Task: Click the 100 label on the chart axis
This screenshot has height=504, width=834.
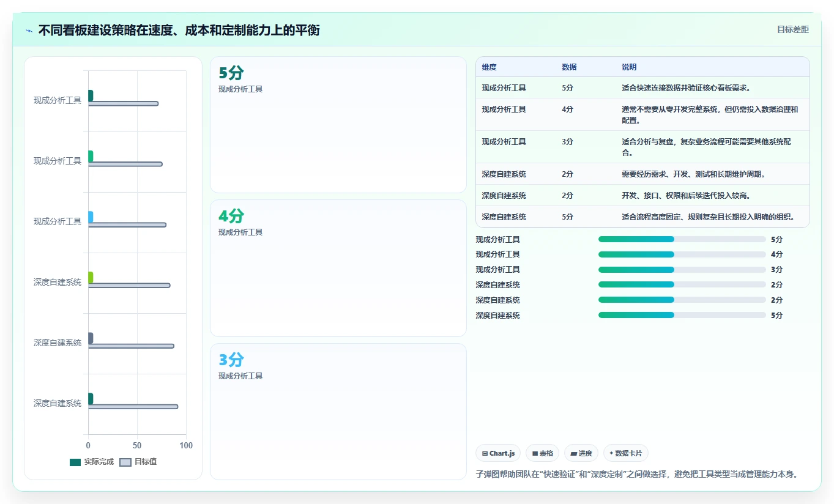Action: point(186,446)
